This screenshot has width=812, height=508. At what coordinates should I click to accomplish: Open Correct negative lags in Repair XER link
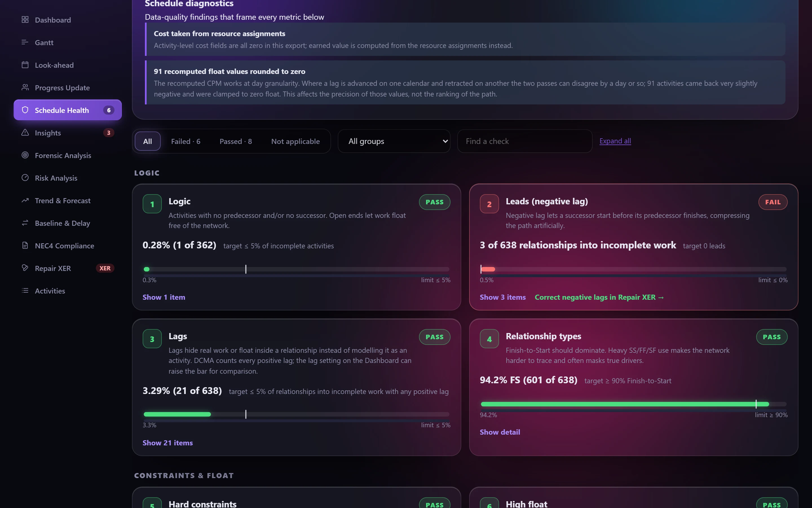(x=599, y=297)
